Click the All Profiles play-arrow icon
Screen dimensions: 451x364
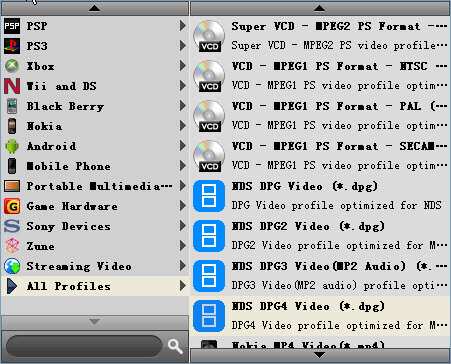point(12,286)
